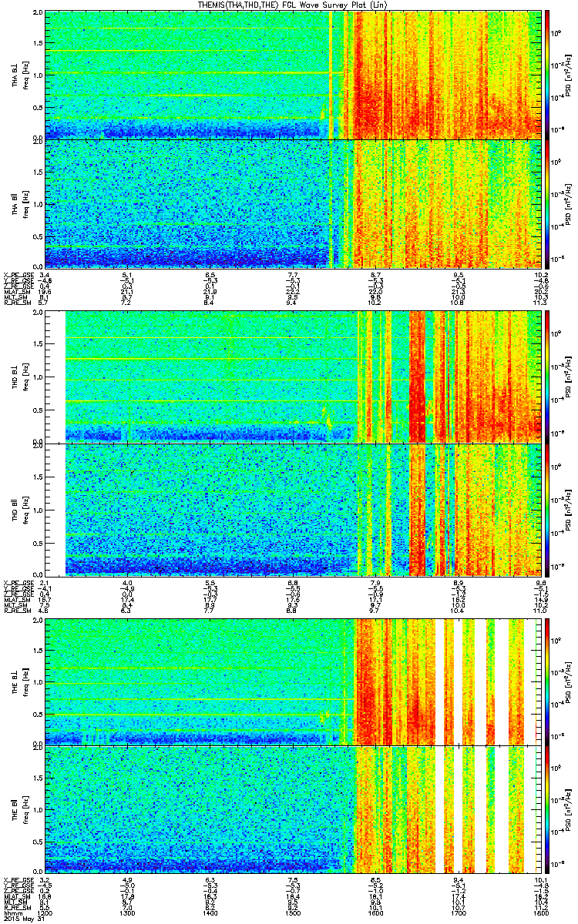Click the 'THA B⊥ freq [Hz]' axis label
This screenshot has width=578, height=924.
[x=20, y=74]
